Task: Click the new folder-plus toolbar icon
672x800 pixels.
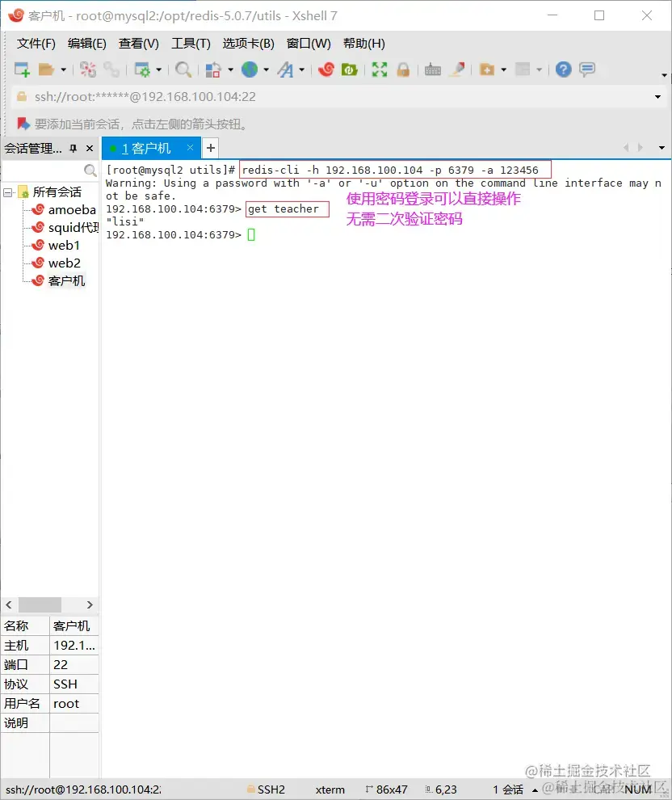Action: click(487, 69)
